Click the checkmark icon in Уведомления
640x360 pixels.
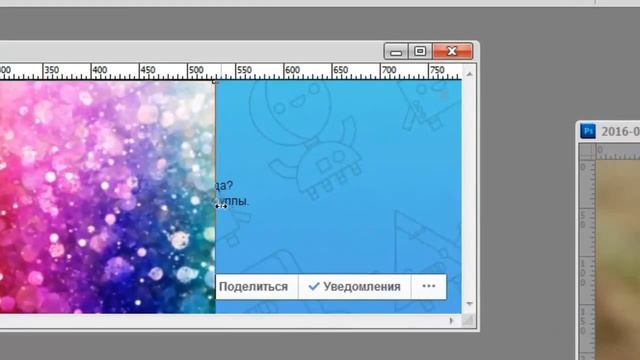point(314,287)
